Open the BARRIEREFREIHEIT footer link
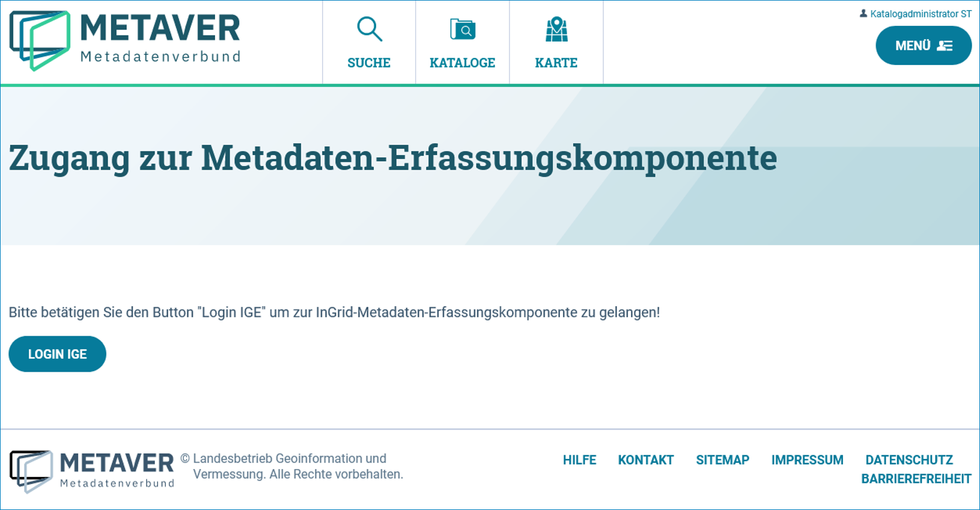The image size is (980, 510). [916, 479]
